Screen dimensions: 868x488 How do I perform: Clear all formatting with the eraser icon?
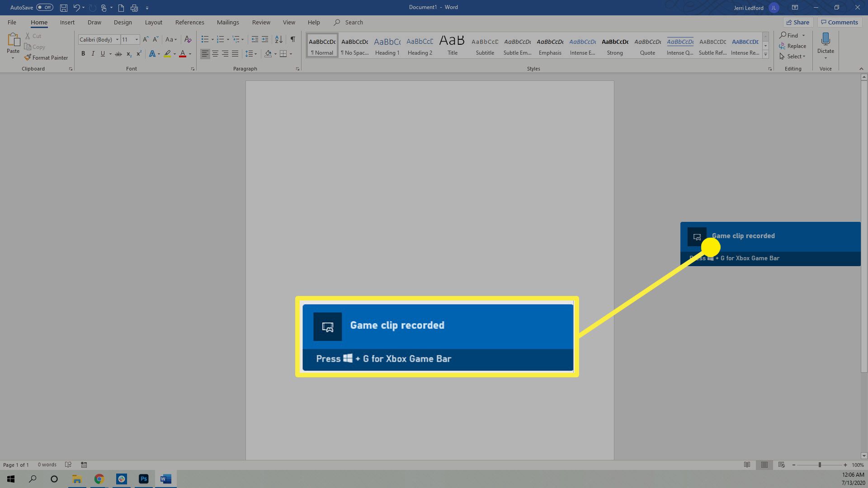(x=188, y=40)
